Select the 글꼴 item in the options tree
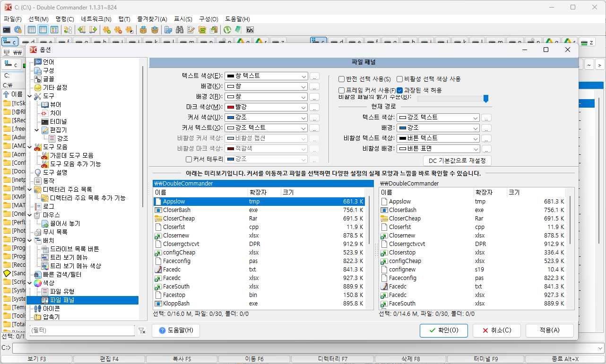 click(48, 79)
